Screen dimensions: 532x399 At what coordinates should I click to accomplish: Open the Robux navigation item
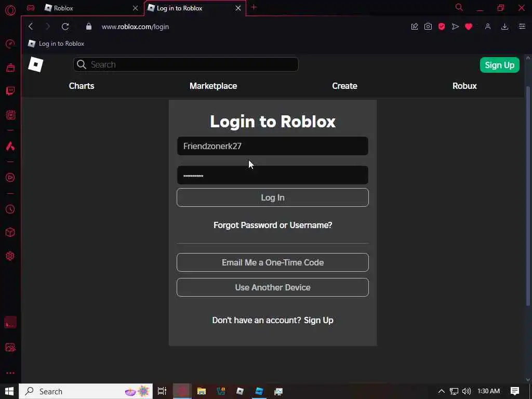464,86
